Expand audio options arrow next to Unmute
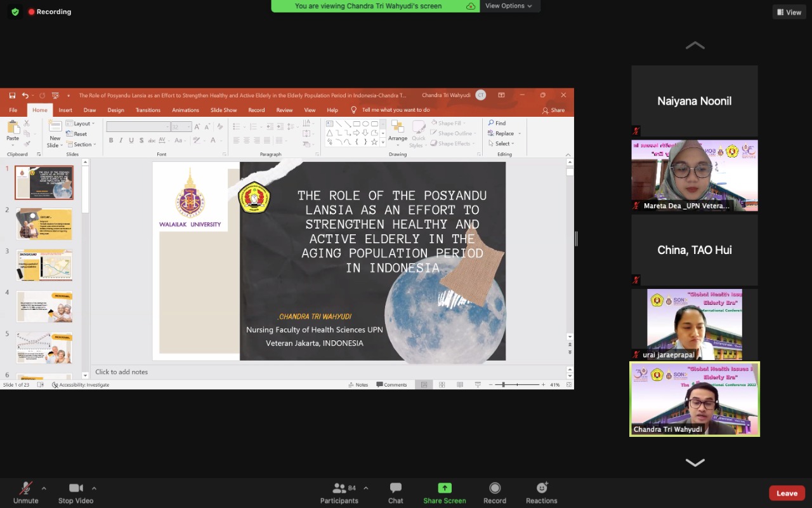Screen dimensions: 812x508 click(x=44, y=488)
